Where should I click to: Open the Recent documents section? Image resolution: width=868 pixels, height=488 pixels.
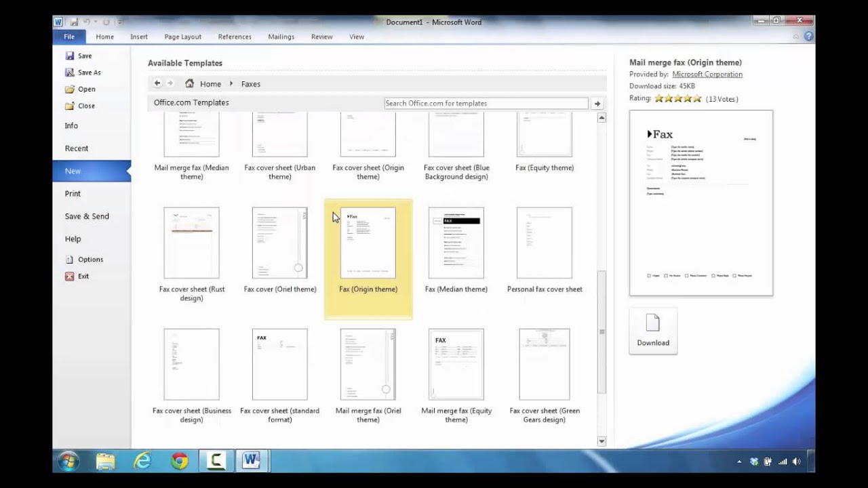click(77, 148)
